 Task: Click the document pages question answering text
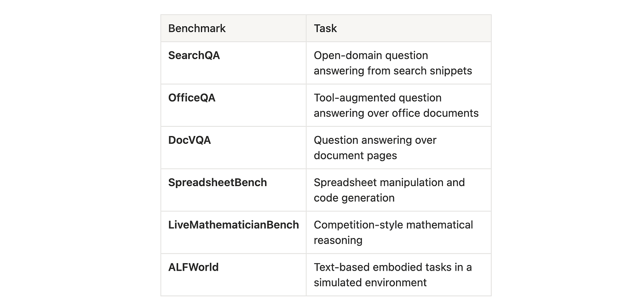[x=375, y=147]
